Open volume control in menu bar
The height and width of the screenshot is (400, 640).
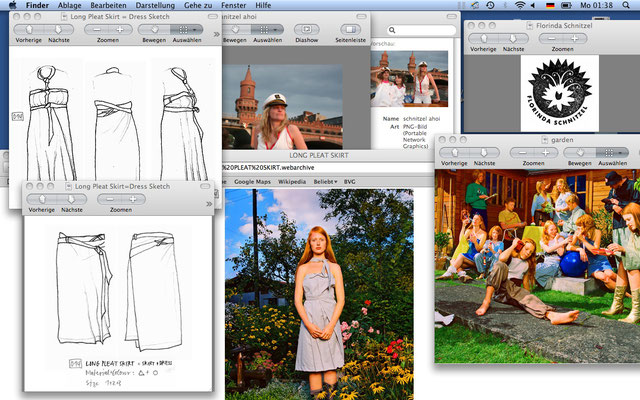(533, 5)
